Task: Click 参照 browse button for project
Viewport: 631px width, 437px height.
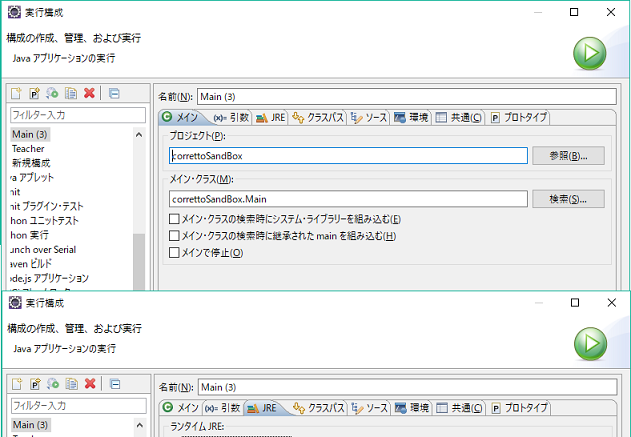Action: tap(568, 155)
